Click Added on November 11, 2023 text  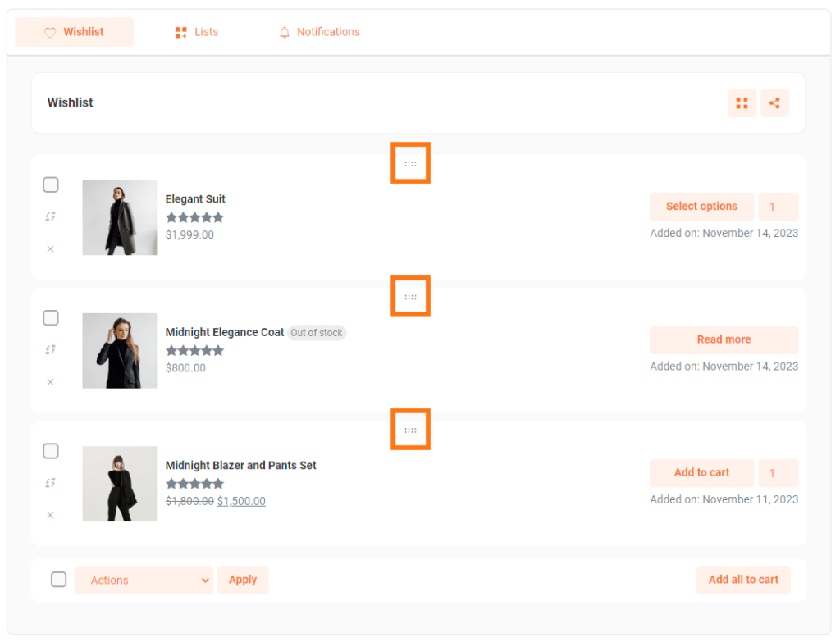724,499
